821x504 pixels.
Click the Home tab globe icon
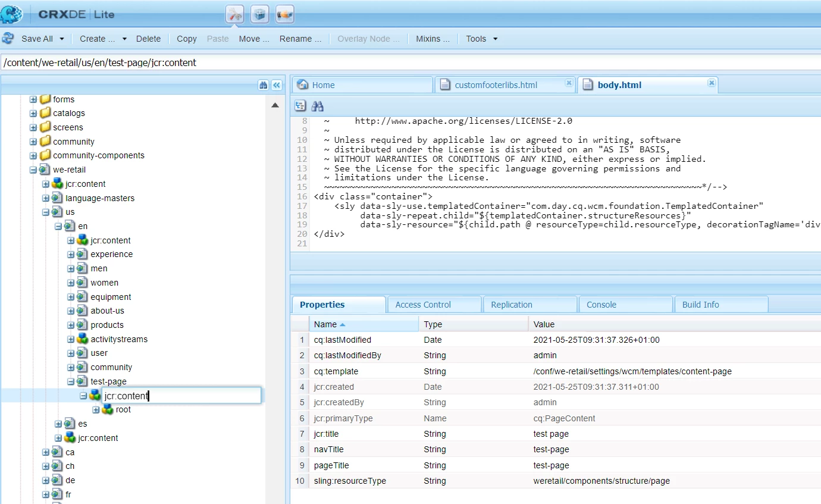pyautogui.click(x=303, y=84)
